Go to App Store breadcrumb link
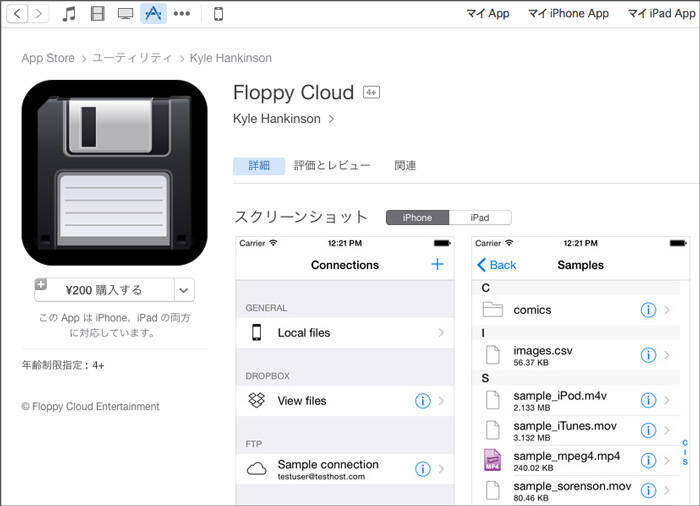This screenshot has height=506, width=700. (x=48, y=58)
